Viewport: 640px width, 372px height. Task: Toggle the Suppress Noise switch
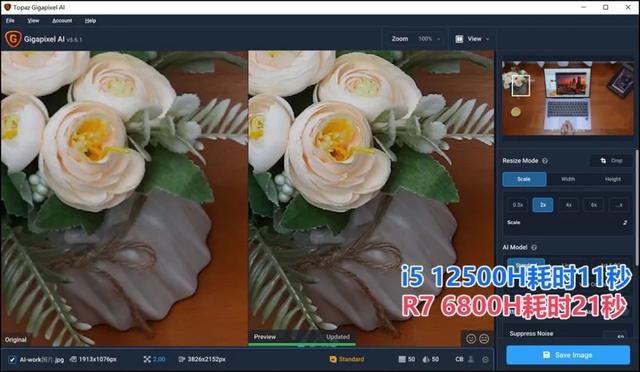click(x=620, y=336)
